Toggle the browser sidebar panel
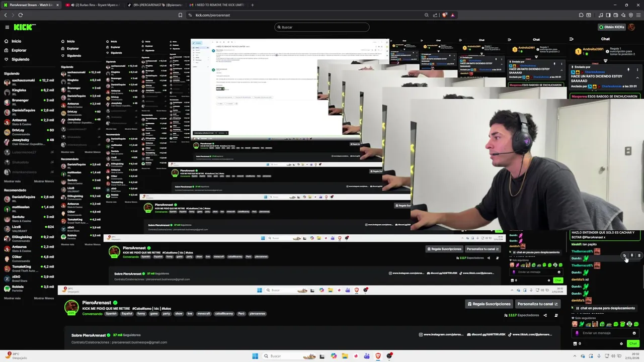644x362 pixels. (x=608, y=15)
